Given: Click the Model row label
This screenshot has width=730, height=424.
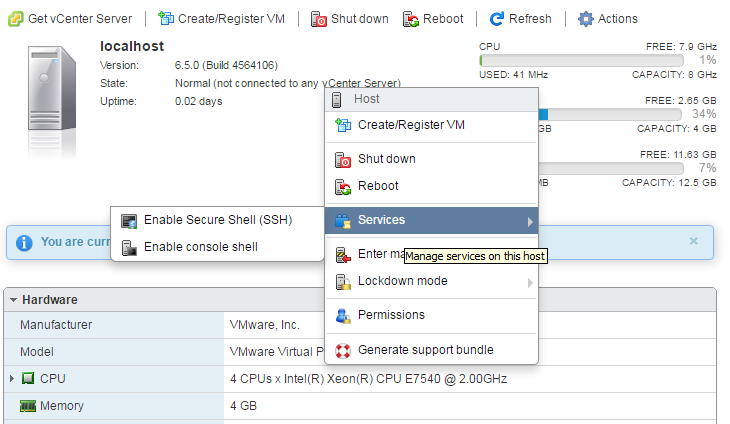Looking at the screenshot, I should (x=37, y=352).
